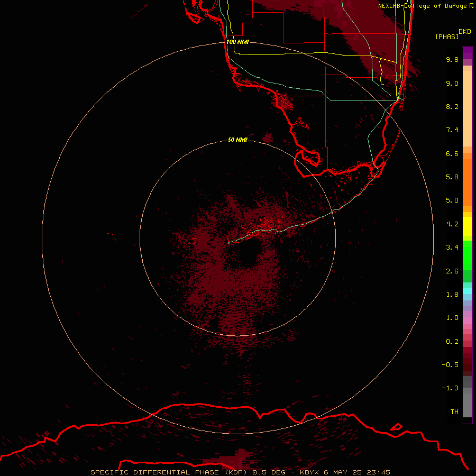Click the TH threshold label
The width and height of the screenshot is (476, 476).
click(454, 412)
